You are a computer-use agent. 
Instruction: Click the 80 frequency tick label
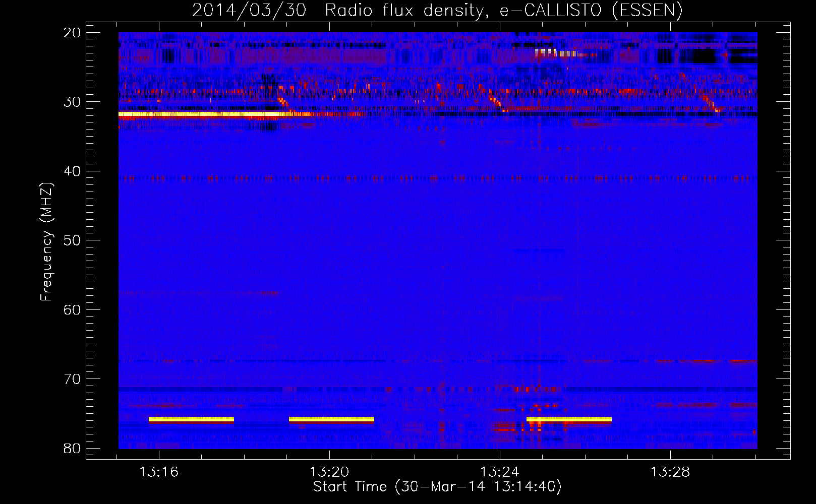[x=73, y=448]
